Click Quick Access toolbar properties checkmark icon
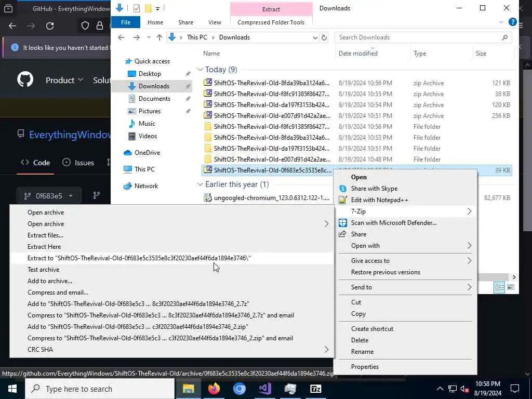532x399 pixels. point(137,8)
